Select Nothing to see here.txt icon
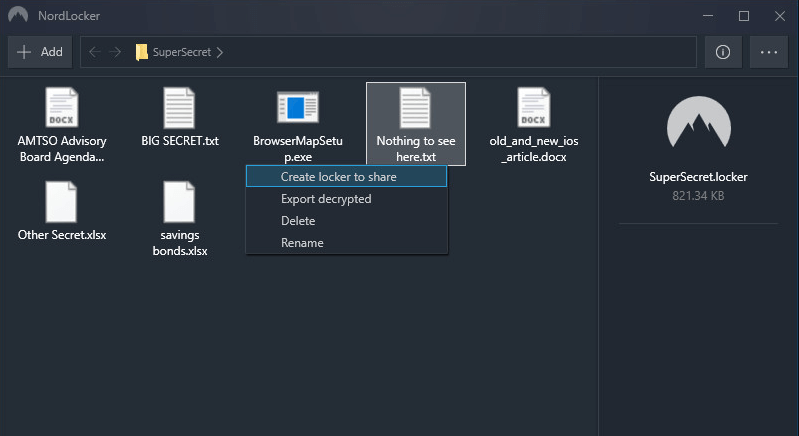This screenshot has width=799, height=436. tap(415, 107)
